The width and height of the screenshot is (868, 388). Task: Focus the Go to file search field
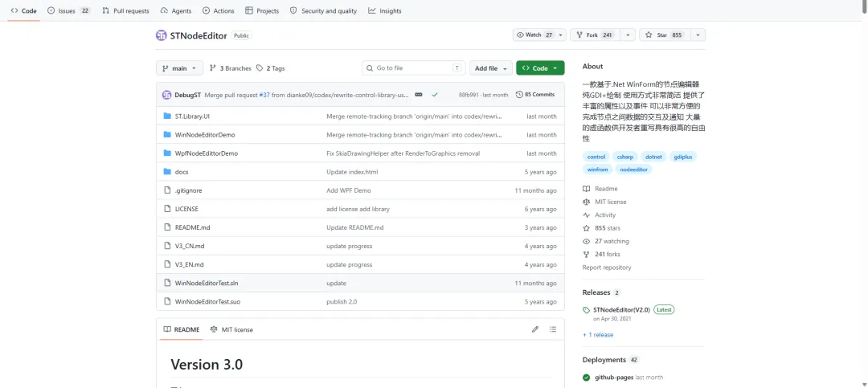(x=414, y=68)
